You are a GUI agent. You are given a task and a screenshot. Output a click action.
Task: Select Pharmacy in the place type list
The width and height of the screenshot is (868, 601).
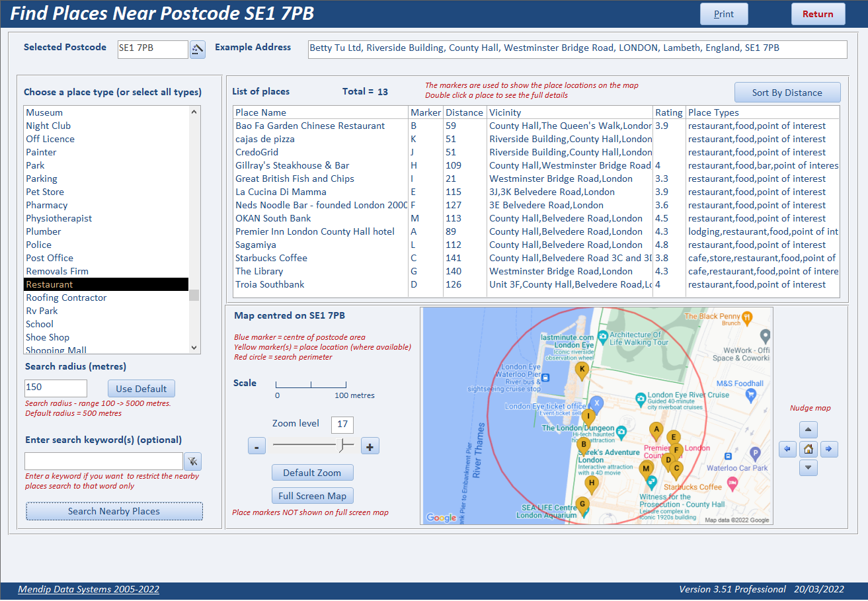(x=106, y=205)
